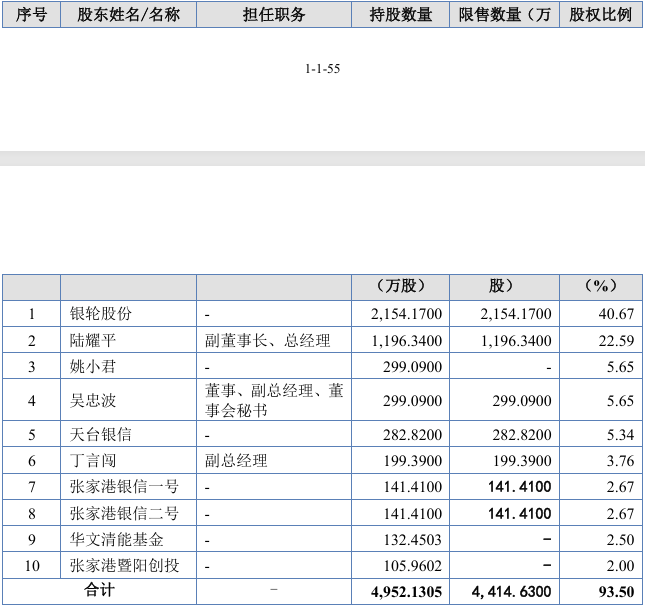This screenshot has width=645, height=608.
Task: Click the 担任职务 column header
Action: (x=274, y=15)
